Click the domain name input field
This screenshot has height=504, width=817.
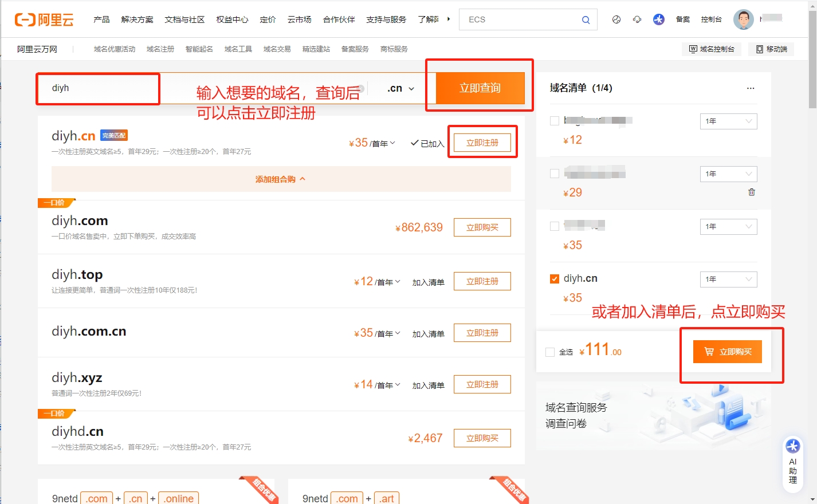coord(97,88)
